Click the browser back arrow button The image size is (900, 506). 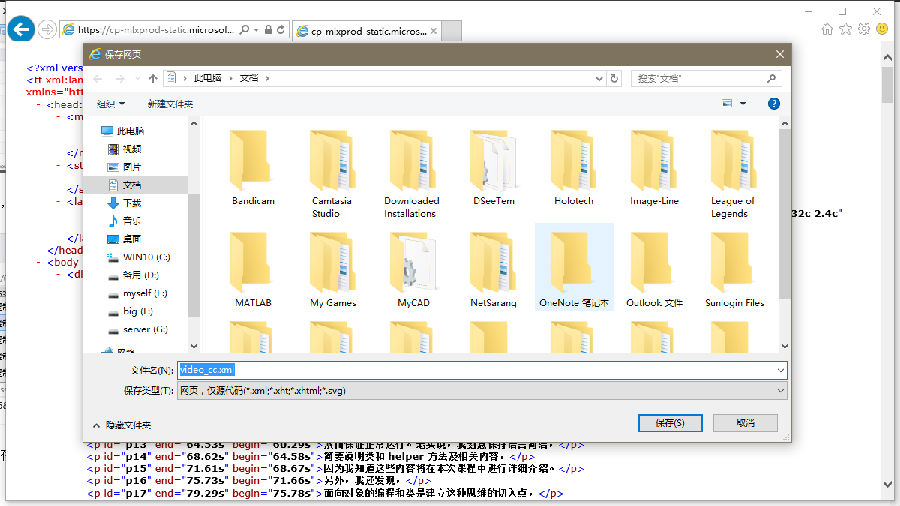(21, 29)
